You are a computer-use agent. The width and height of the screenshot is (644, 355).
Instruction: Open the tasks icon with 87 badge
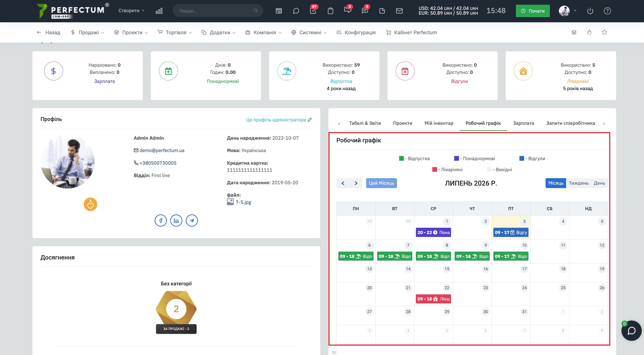tap(313, 11)
